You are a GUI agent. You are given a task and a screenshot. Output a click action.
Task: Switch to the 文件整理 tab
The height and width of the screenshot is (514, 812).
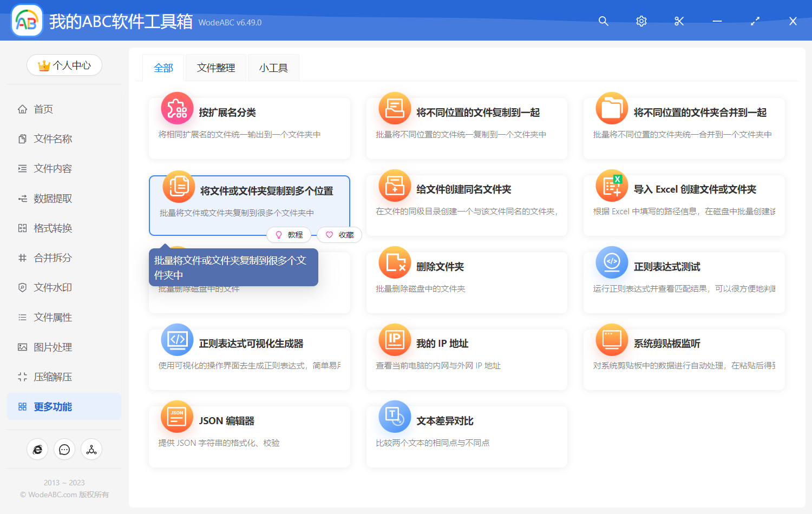[x=215, y=67]
